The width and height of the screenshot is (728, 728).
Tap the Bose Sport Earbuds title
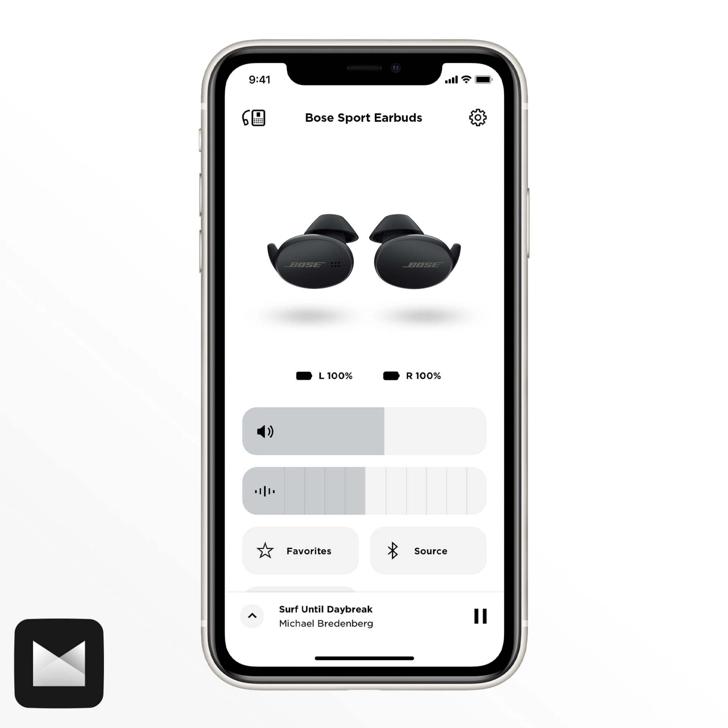[x=364, y=118]
